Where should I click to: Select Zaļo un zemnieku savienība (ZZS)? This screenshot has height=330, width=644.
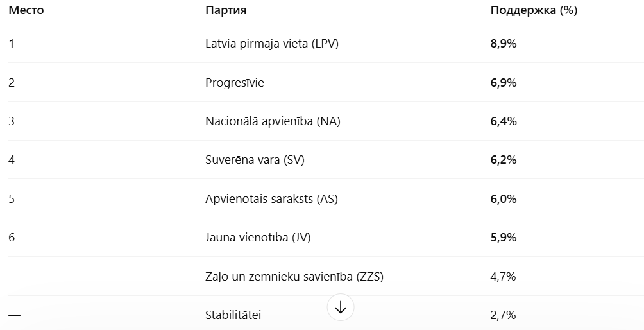pos(294,277)
